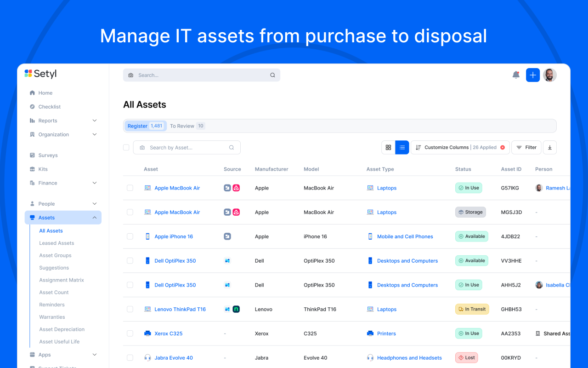This screenshot has width=588, height=368.
Task: Click the Setyl logo
Action: 40,74
